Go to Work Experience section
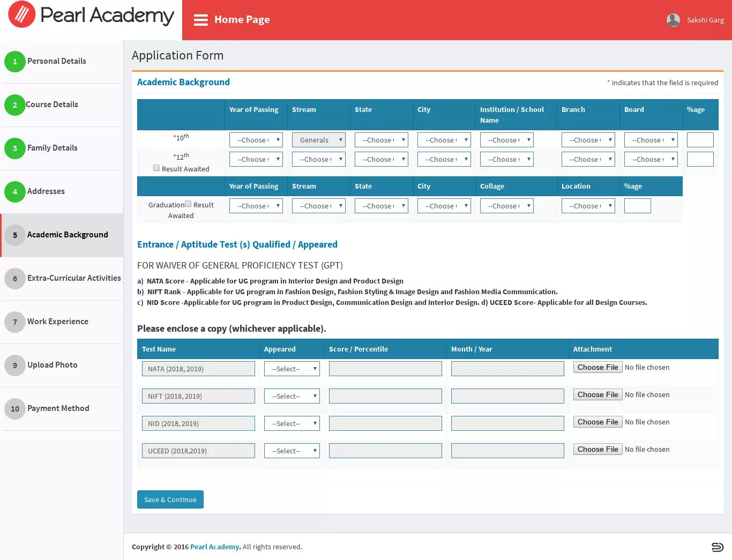 point(58,322)
